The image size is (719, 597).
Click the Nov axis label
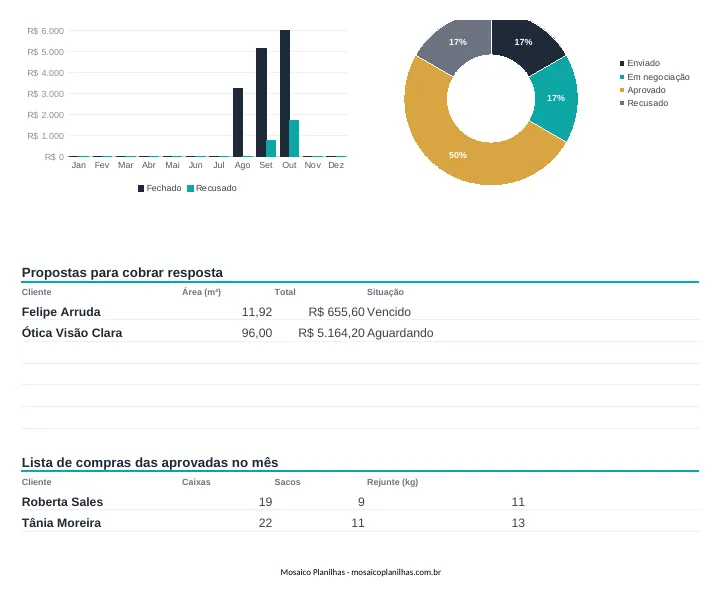(312, 165)
